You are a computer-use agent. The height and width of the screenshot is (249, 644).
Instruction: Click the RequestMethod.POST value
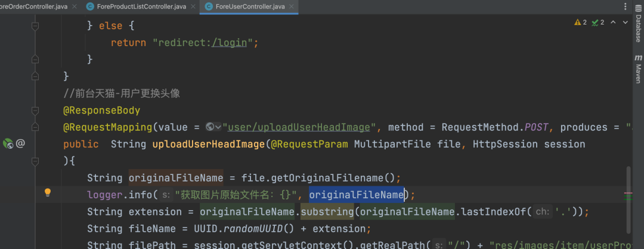[x=495, y=127]
